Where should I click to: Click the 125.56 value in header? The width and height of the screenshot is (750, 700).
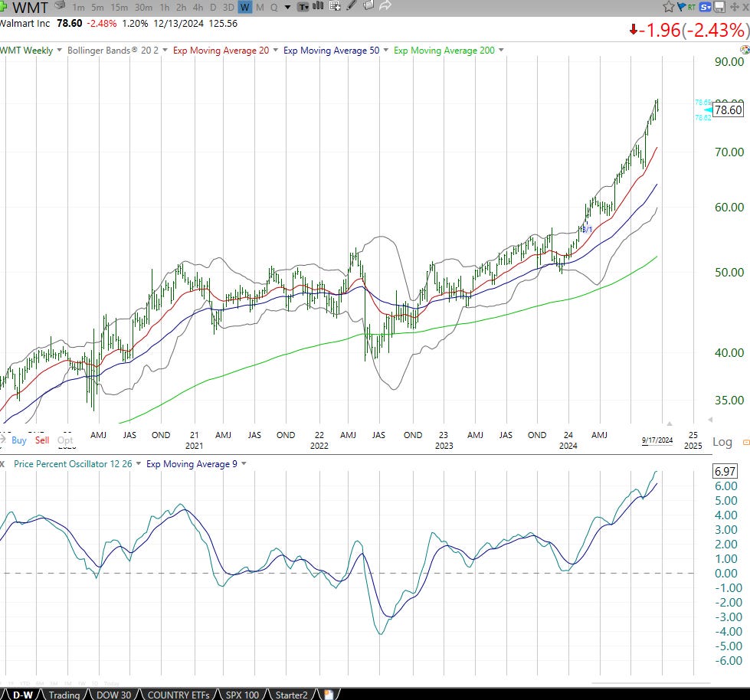(x=223, y=24)
